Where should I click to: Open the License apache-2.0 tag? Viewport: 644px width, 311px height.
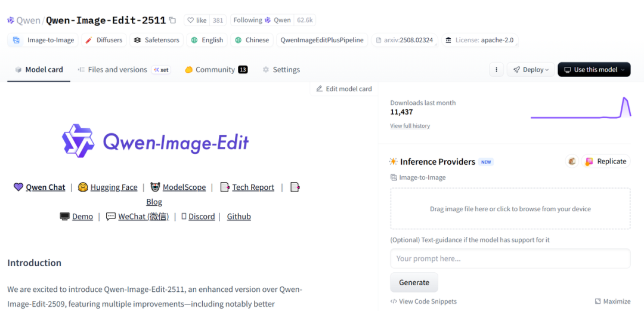click(479, 40)
